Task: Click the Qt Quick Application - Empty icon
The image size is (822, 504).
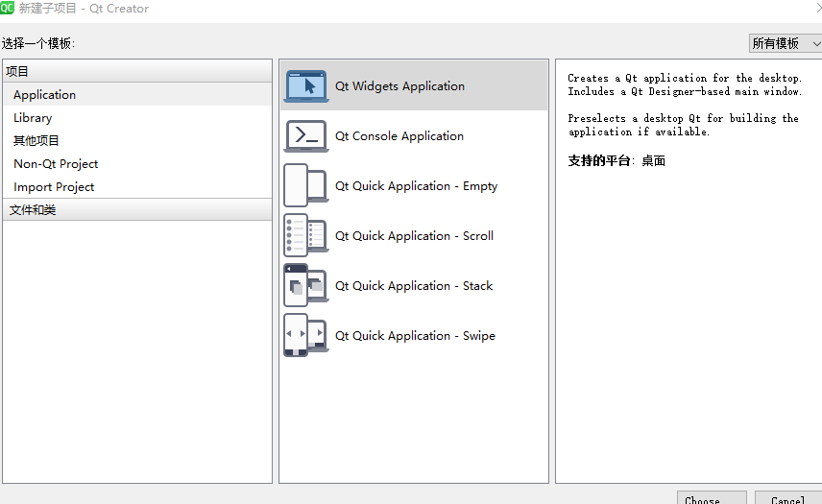Action: 306,185
